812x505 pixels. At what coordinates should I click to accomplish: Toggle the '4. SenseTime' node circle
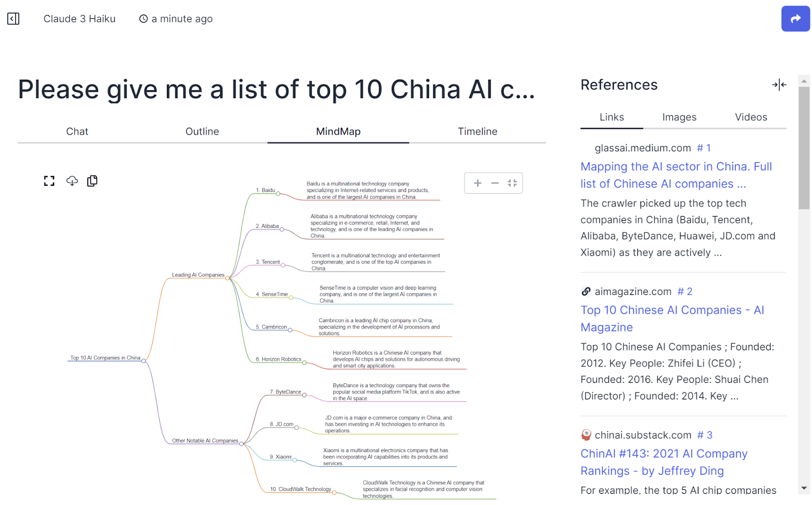(x=291, y=297)
